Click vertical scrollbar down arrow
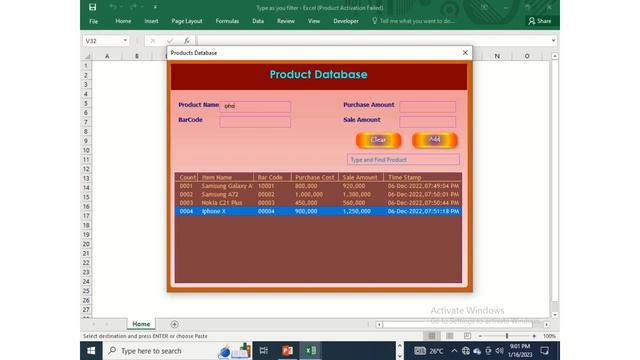 (555, 315)
